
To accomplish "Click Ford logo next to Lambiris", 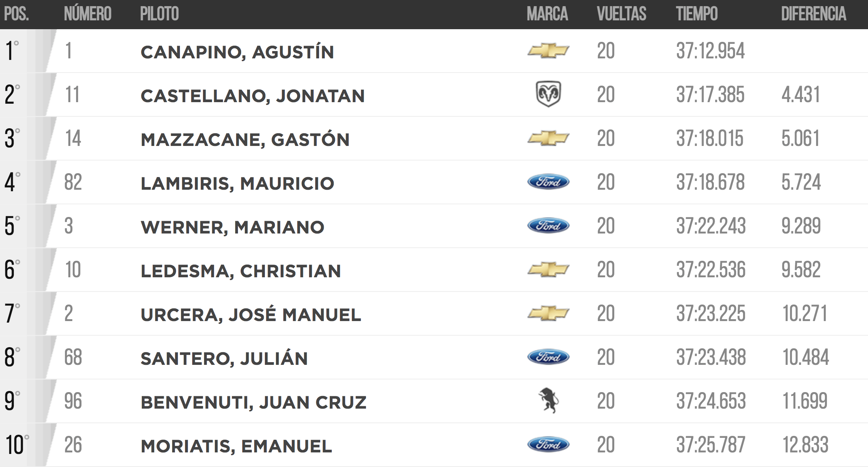I will pos(548,182).
